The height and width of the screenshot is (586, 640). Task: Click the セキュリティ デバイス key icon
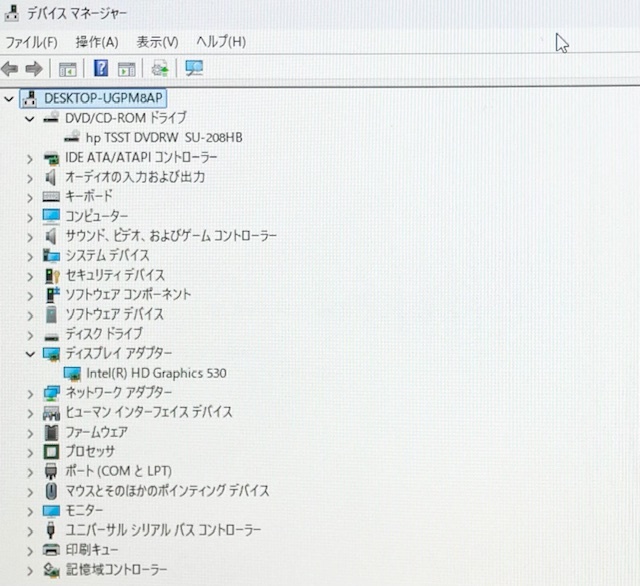tap(52, 275)
